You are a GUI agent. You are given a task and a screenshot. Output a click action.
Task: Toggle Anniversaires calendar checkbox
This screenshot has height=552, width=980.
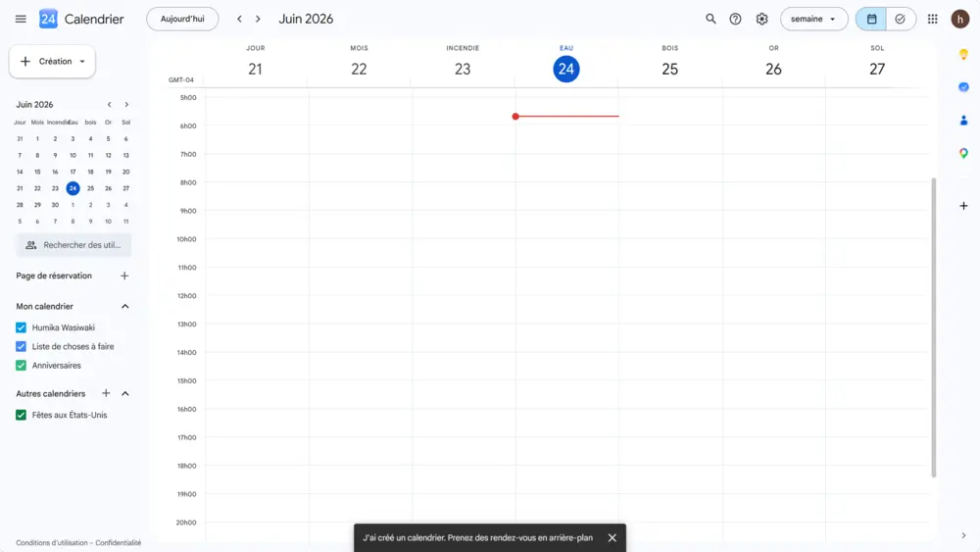[x=21, y=365]
